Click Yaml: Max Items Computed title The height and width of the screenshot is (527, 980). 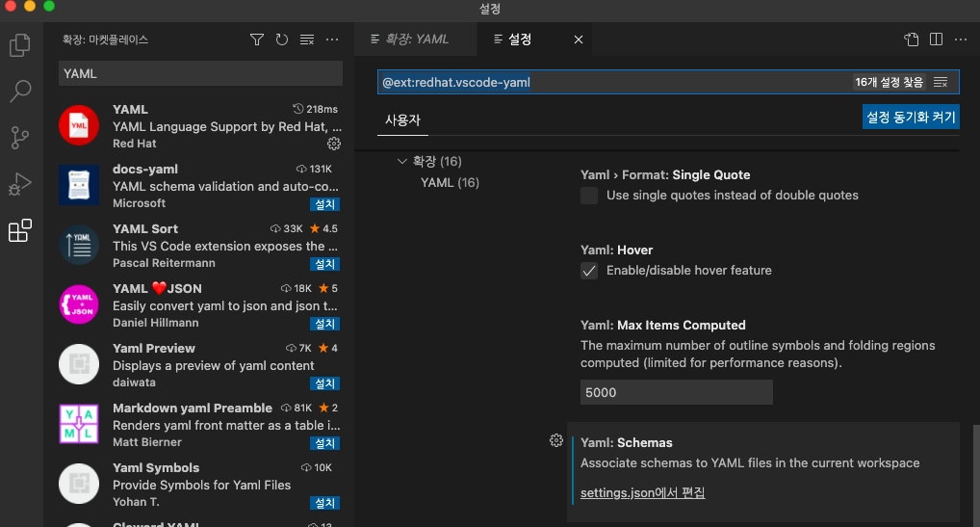tap(662, 325)
